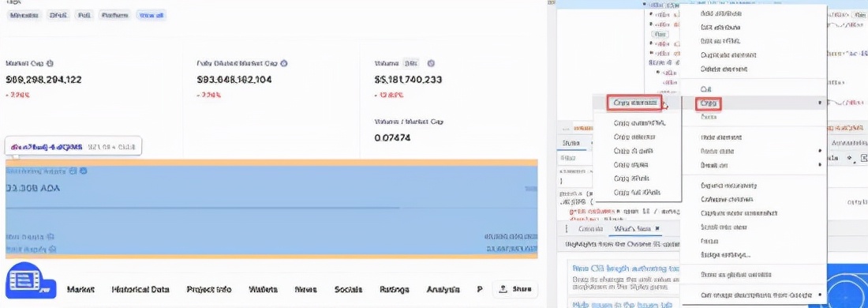
Task: Expand the Break on submenu
Action: click(x=821, y=164)
